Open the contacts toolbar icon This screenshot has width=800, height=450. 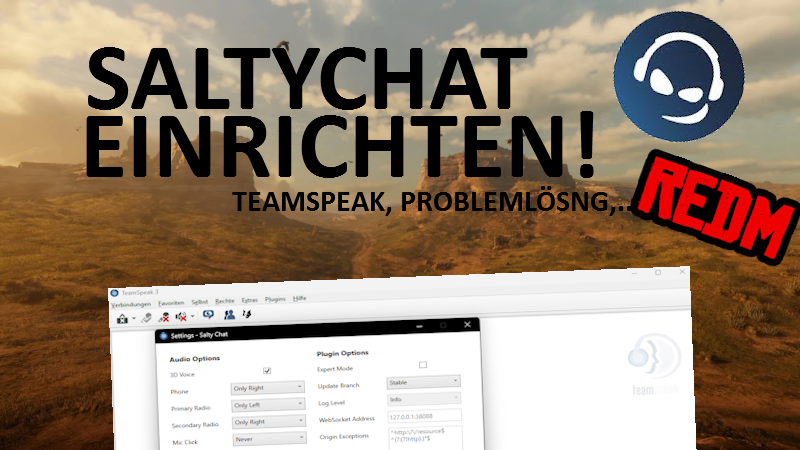click(230, 314)
